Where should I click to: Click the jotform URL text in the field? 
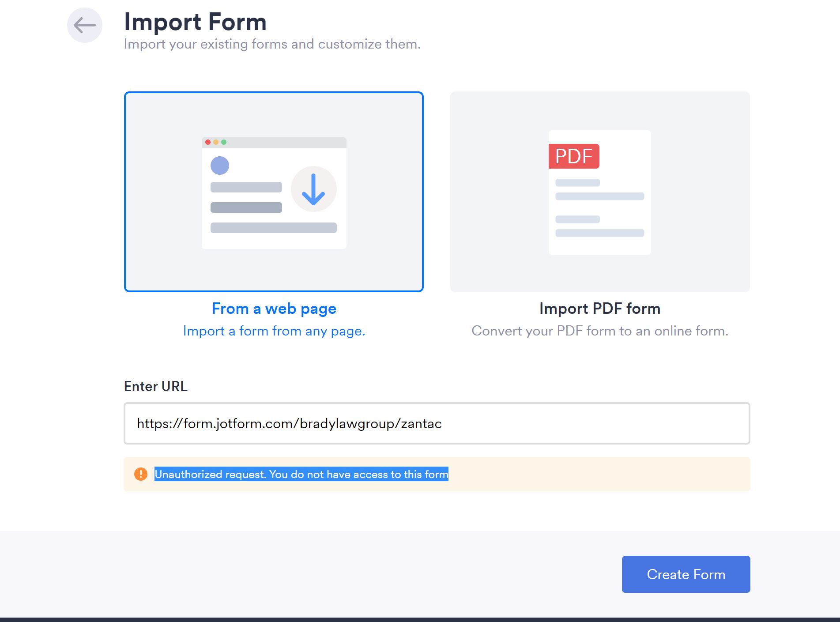tap(289, 423)
